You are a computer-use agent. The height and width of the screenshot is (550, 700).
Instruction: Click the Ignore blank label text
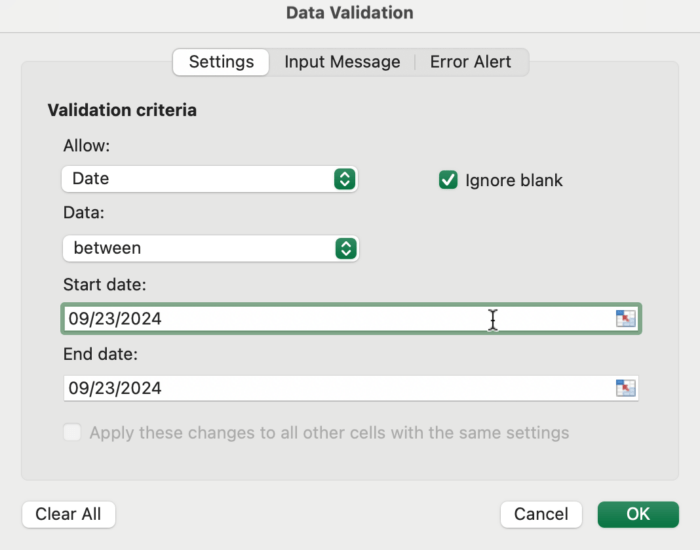click(x=514, y=180)
